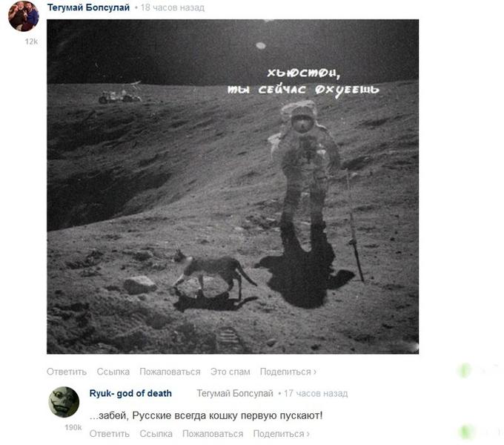Report first comment via Пожаловаться

(x=170, y=372)
